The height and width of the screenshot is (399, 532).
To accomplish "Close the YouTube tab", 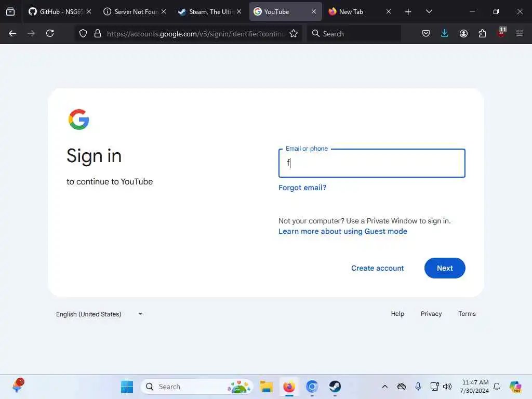I will 314,11.
